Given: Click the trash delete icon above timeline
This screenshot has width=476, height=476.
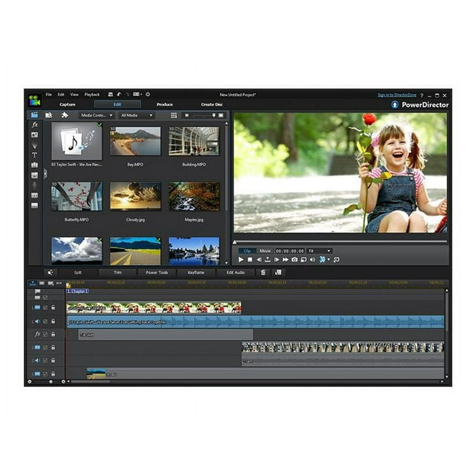Looking at the screenshot, I should [263, 272].
